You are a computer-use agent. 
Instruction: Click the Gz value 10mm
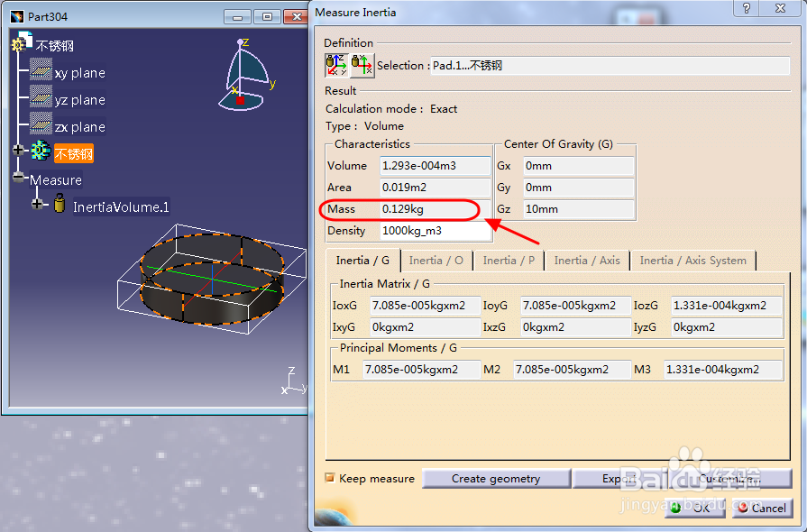(579, 209)
